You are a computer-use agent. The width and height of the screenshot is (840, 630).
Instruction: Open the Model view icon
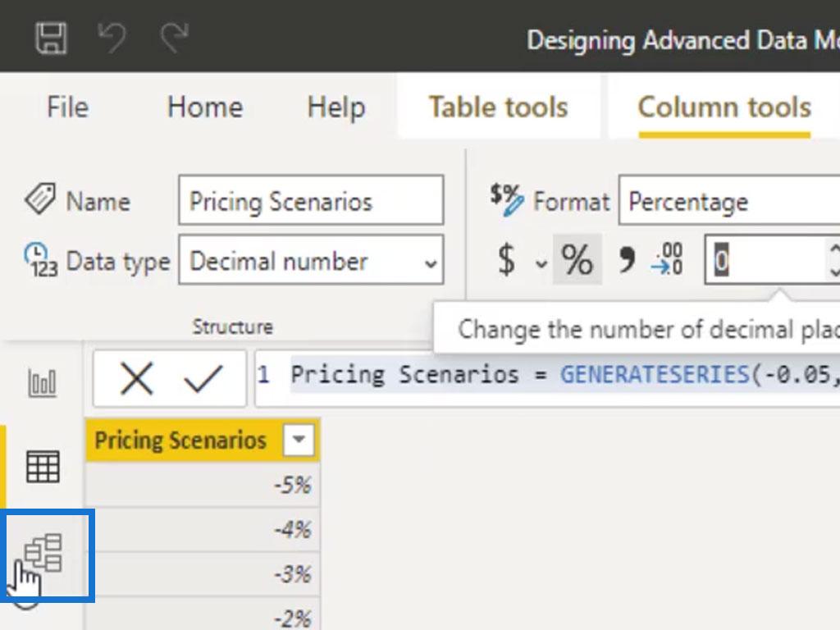pos(43,553)
